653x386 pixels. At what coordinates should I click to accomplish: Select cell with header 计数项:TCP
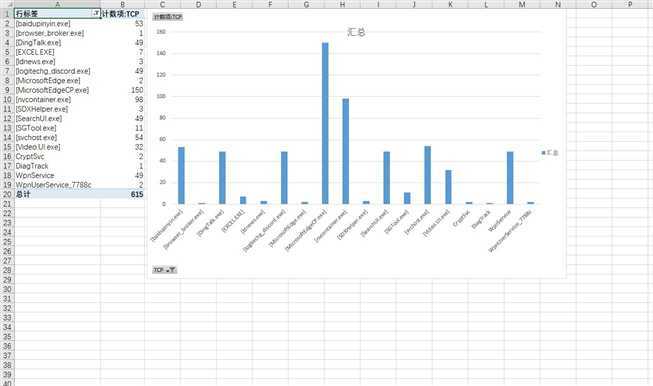pyautogui.click(x=122, y=14)
